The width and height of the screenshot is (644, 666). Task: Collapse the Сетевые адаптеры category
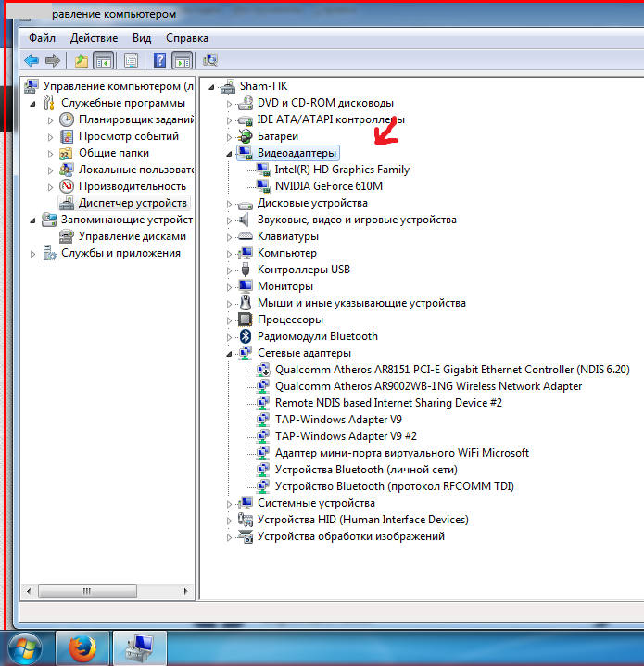230,353
